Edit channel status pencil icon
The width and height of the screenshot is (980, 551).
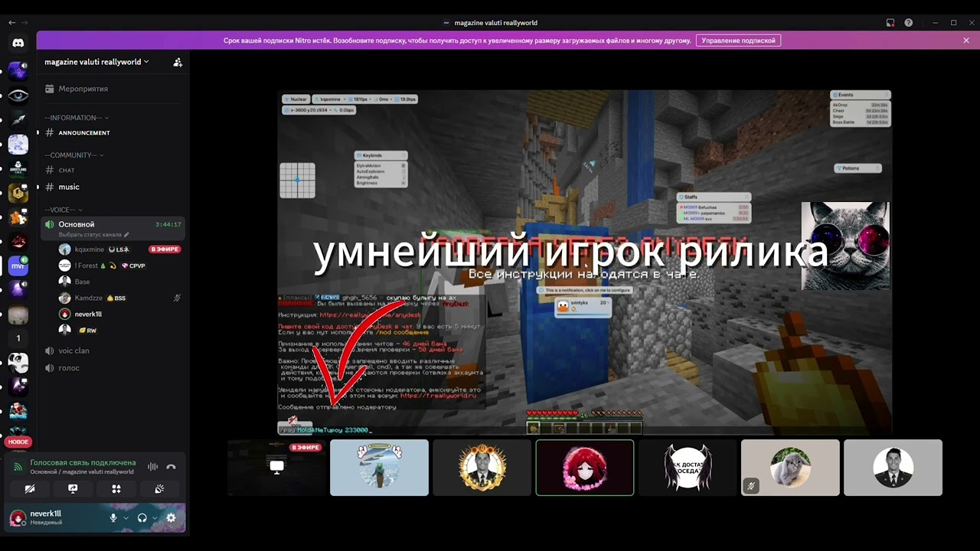(126, 235)
